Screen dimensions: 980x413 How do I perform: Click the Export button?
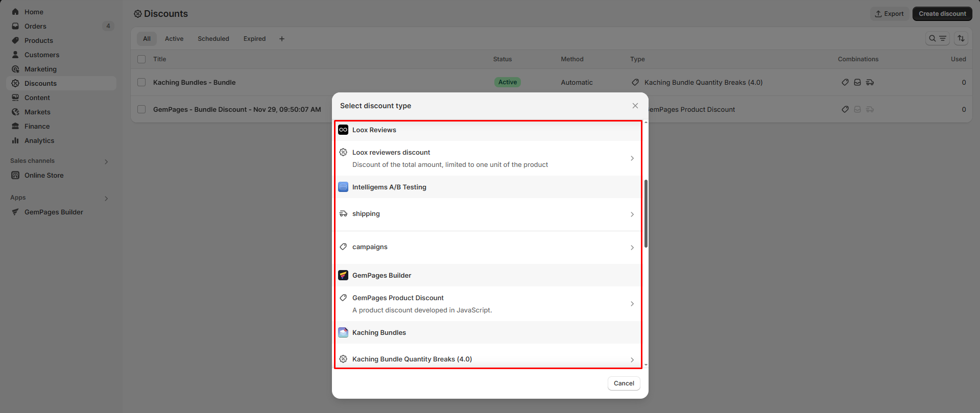click(x=889, y=14)
